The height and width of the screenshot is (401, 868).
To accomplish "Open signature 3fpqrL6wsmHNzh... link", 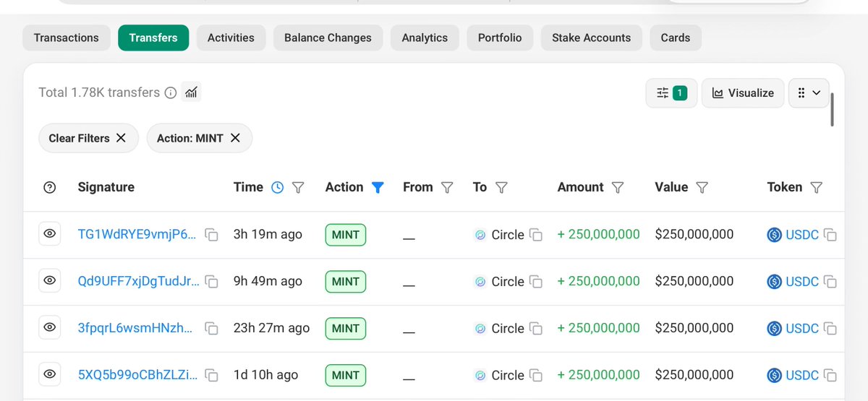I will click(136, 328).
